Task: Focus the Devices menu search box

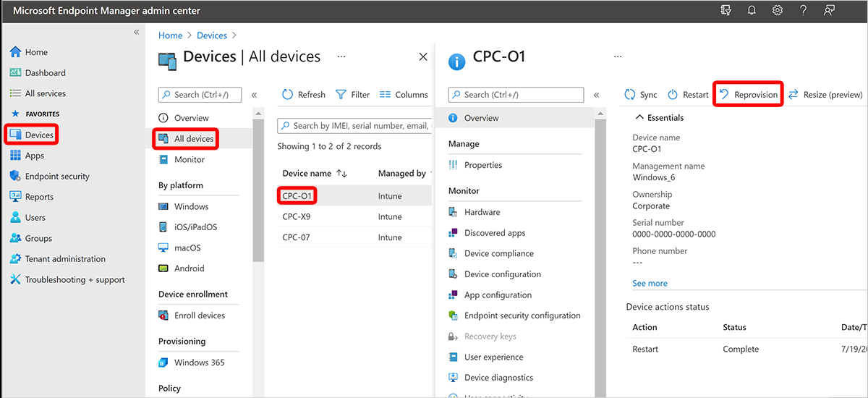Action: [x=200, y=95]
